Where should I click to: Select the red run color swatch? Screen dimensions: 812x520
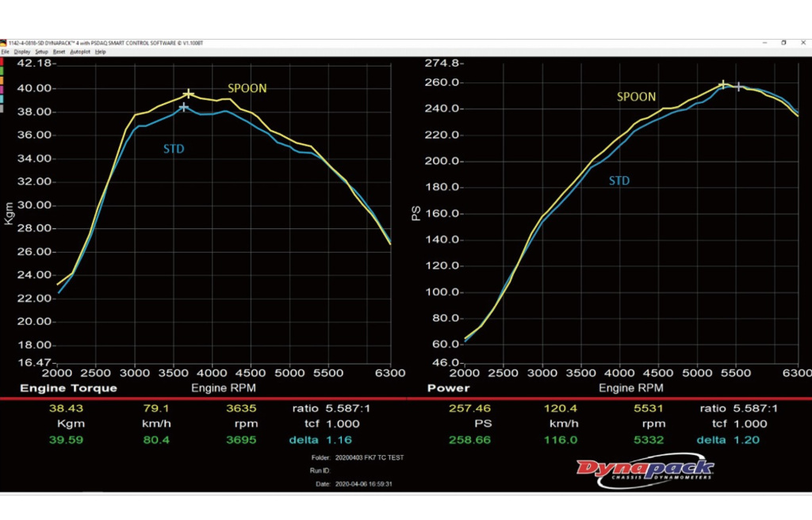coord(2,61)
